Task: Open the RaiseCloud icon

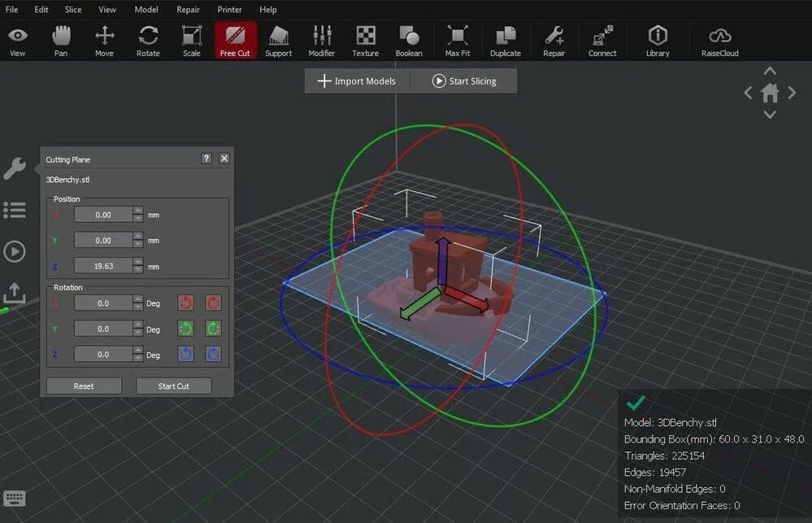Action: (x=720, y=40)
